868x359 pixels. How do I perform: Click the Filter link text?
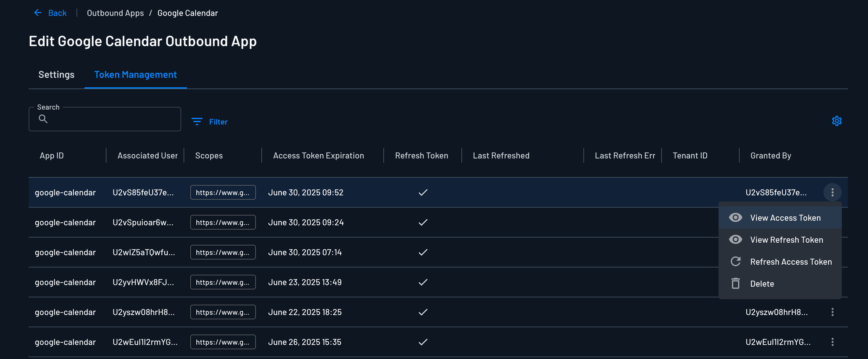pyautogui.click(x=218, y=122)
